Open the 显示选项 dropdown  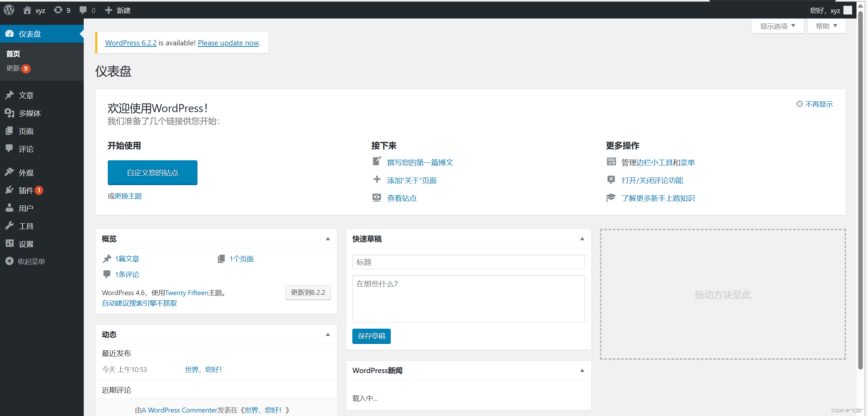tap(777, 25)
